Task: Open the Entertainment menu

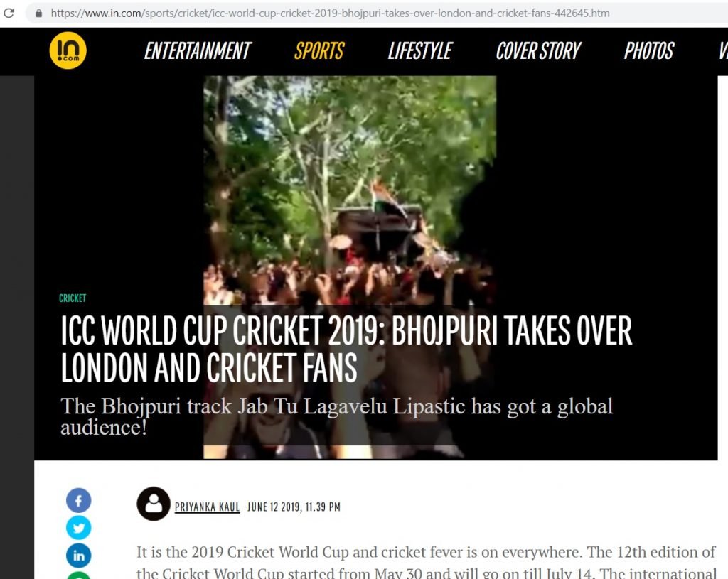Action: click(x=198, y=51)
